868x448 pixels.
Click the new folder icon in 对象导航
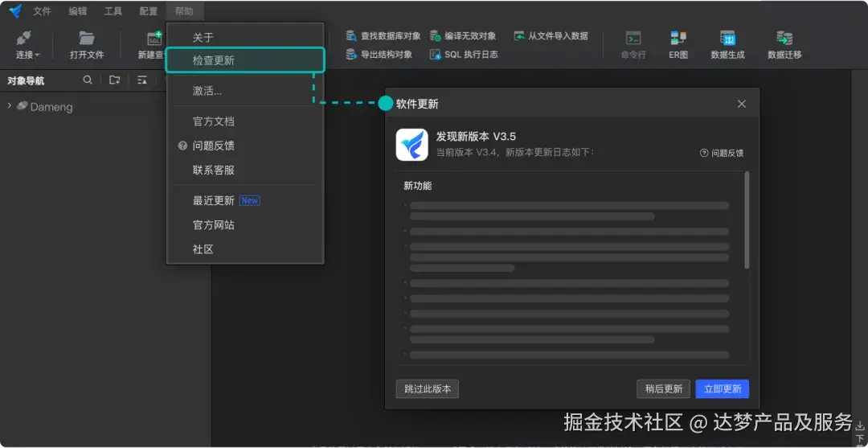[x=115, y=80]
